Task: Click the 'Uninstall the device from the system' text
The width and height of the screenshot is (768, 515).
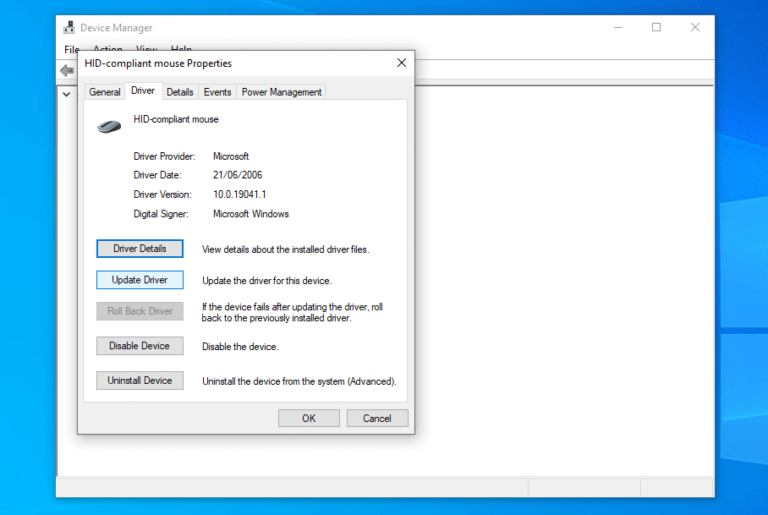Action: (299, 381)
